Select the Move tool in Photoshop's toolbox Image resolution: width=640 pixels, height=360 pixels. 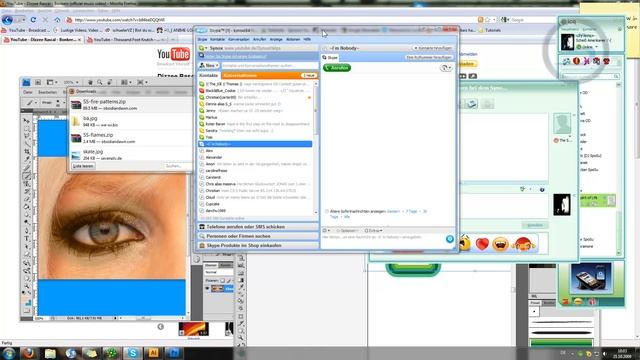point(27,121)
